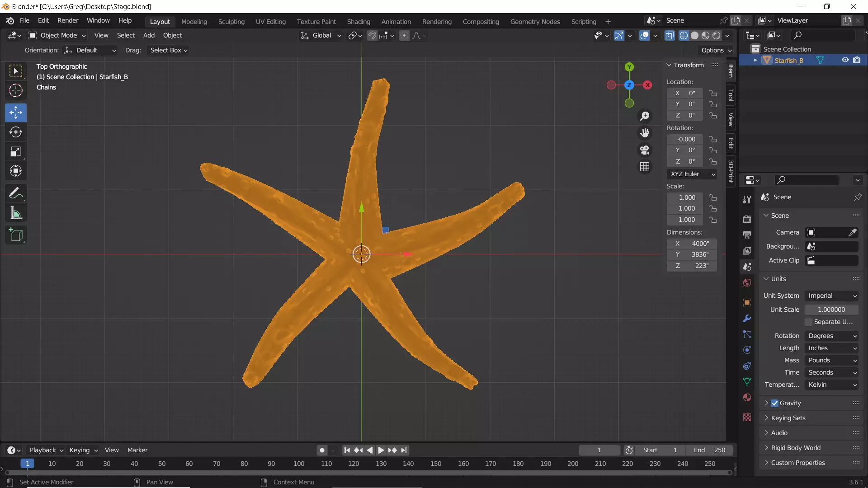Click the Add Cube tool icon
Viewport: 868px width, 488px height.
[x=16, y=235]
